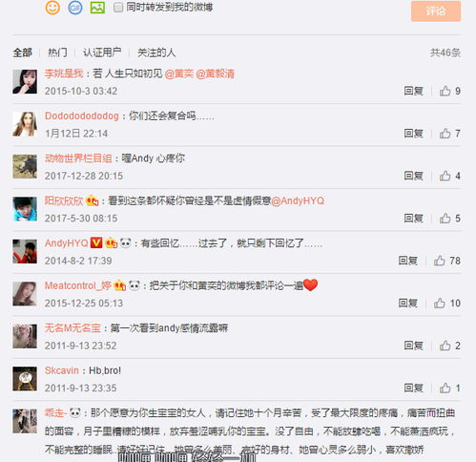
Task: Switch to the 热门 comments tab
Action: coord(57,52)
